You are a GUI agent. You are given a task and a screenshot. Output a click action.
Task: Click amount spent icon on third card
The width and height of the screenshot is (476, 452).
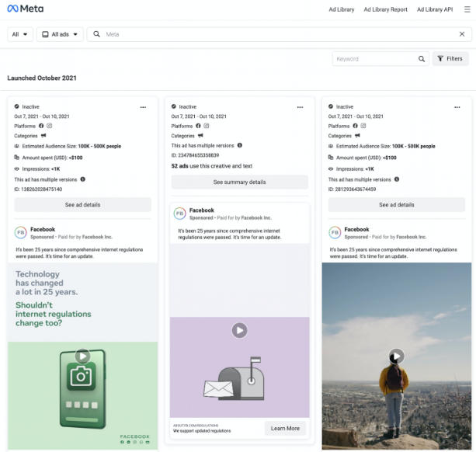(x=331, y=157)
